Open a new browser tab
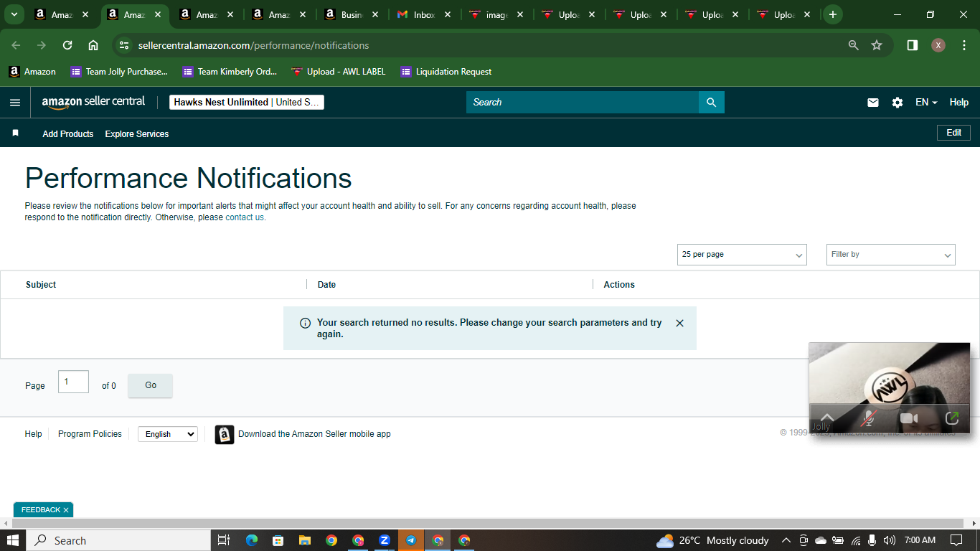 (x=833, y=14)
